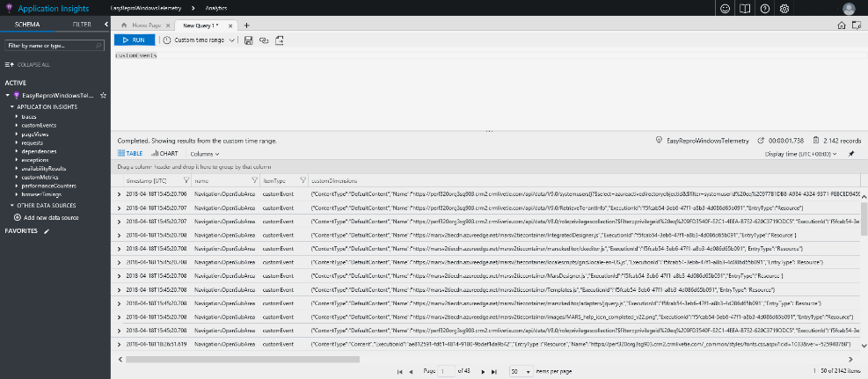Click Add new data source
Viewport: 868px width, 379px height.
(x=51, y=217)
